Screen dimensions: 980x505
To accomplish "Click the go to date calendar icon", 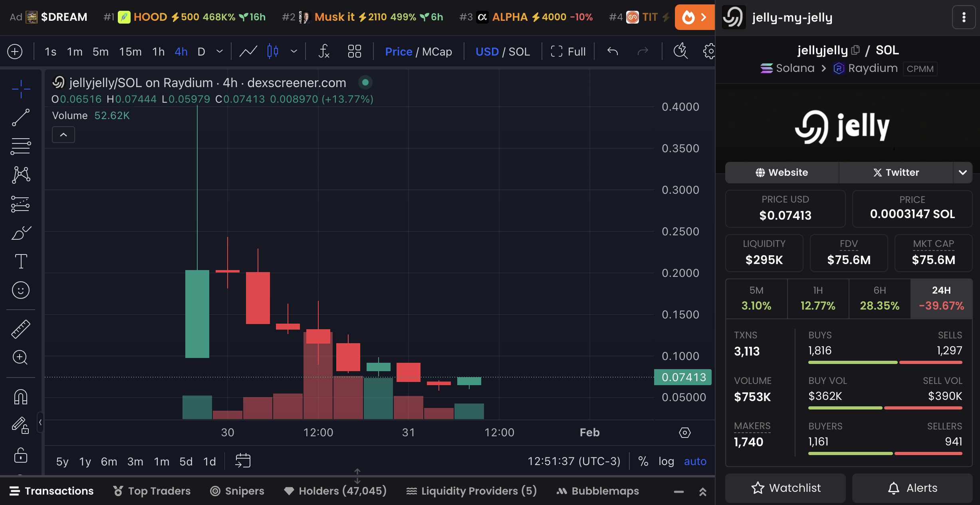I will click(x=243, y=461).
